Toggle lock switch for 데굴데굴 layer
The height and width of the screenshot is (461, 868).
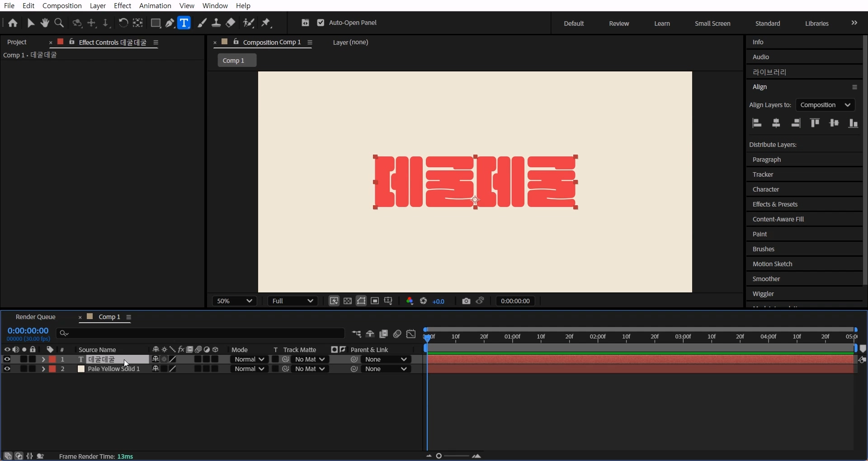point(33,359)
